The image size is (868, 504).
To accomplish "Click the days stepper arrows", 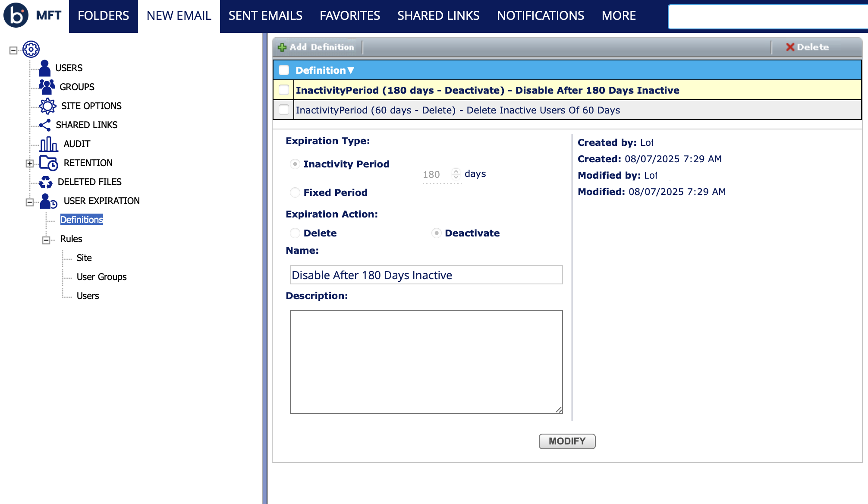I will pyautogui.click(x=456, y=173).
